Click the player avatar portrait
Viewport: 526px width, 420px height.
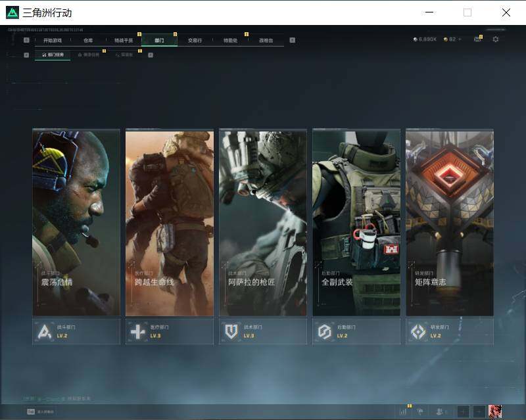(x=495, y=411)
